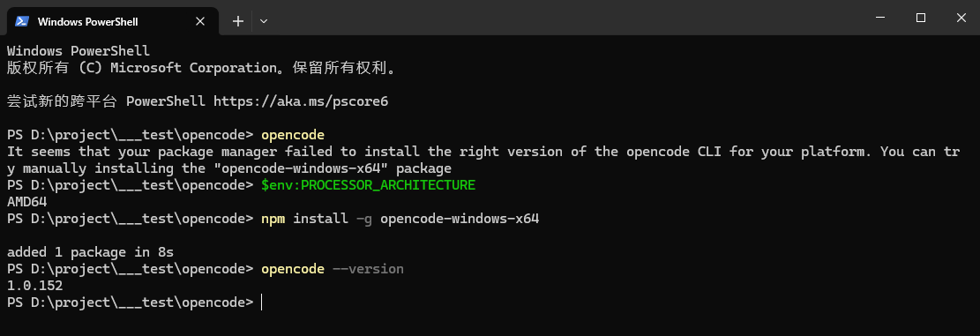Screen dimensions: 980x336
Task: Click the version output 1.0.152
Action: [x=34, y=286]
